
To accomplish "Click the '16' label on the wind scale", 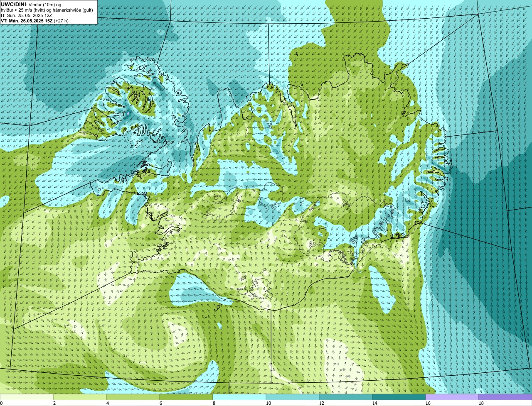I will [x=428, y=403].
